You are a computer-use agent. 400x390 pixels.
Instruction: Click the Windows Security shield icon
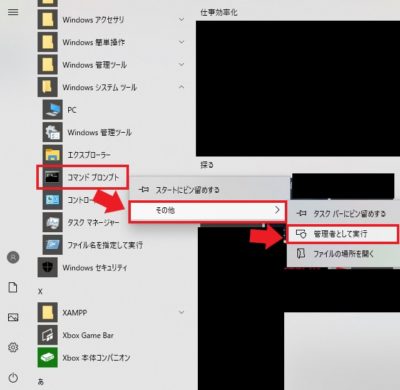[47, 267]
